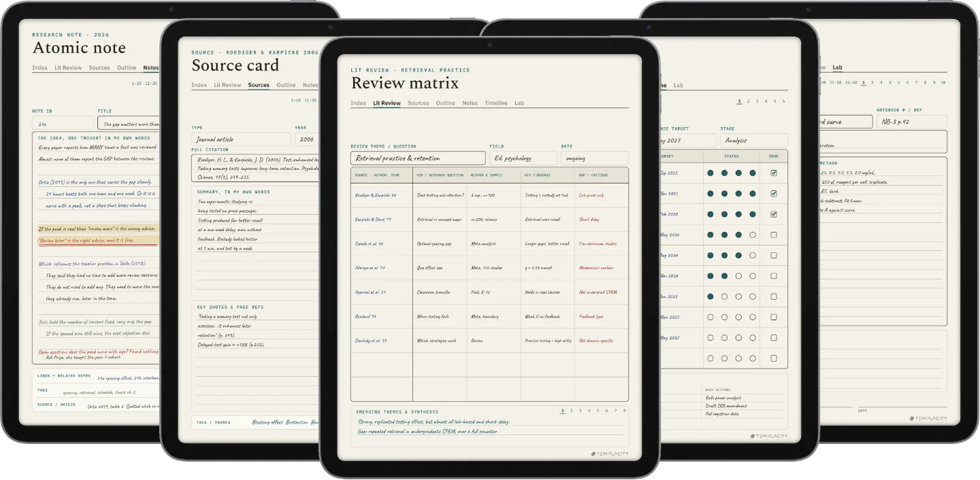
Task: Jump to page 2 in Emerging themes pager
Action: coord(571,411)
